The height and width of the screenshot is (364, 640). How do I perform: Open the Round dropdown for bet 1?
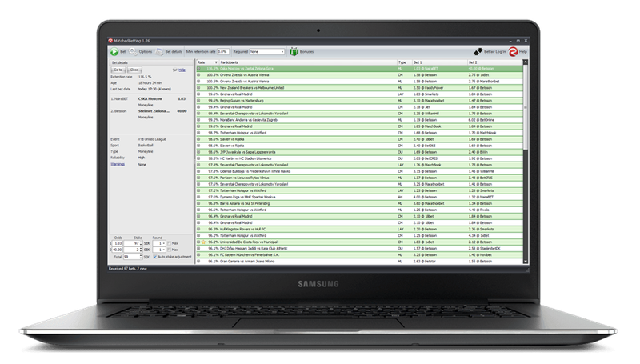click(159, 243)
